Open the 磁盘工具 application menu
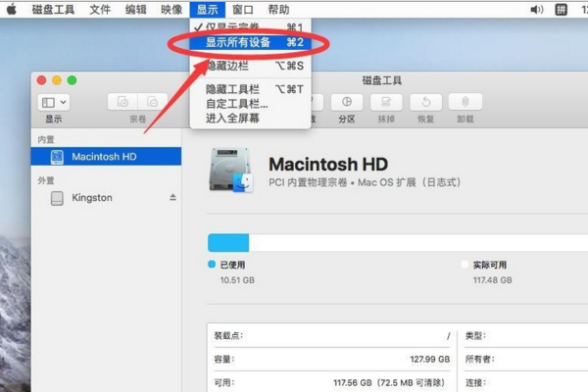 tap(53, 10)
